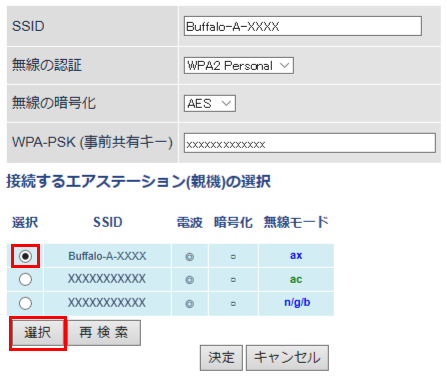Click the n/g/b wireless mode cell
Screen dimensions: 447x383
click(x=297, y=303)
